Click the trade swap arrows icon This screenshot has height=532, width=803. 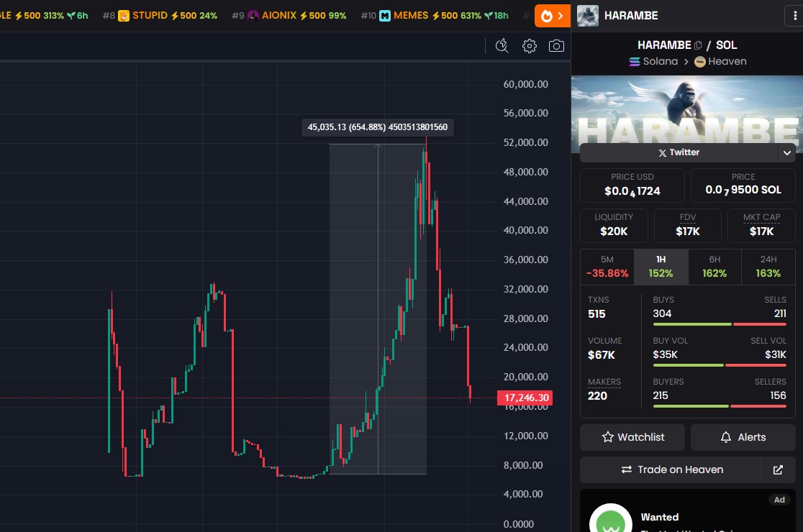(626, 469)
